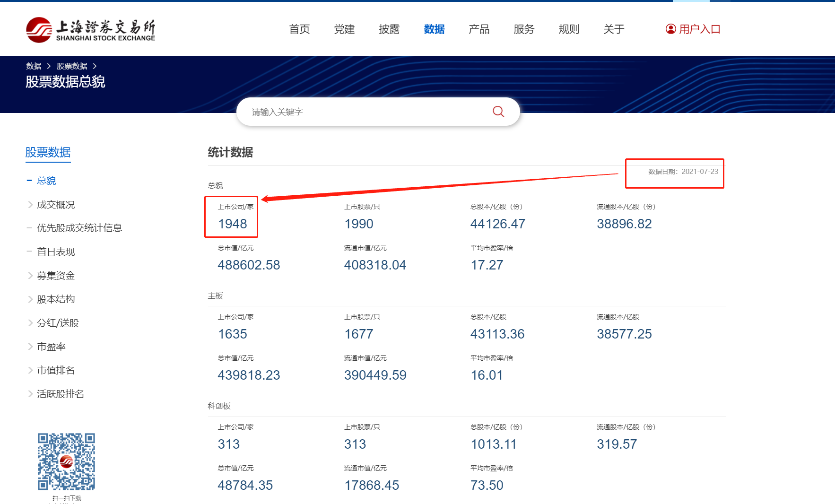The image size is (835, 504).
Task: Navigate to 股票数据 via the breadcrumb
Action: coord(71,66)
